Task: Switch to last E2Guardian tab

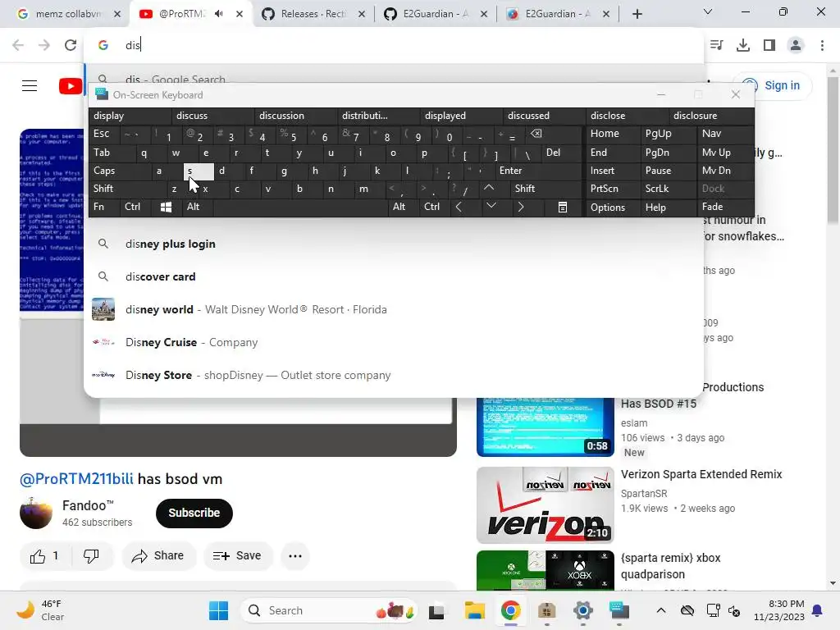Action: [557, 14]
